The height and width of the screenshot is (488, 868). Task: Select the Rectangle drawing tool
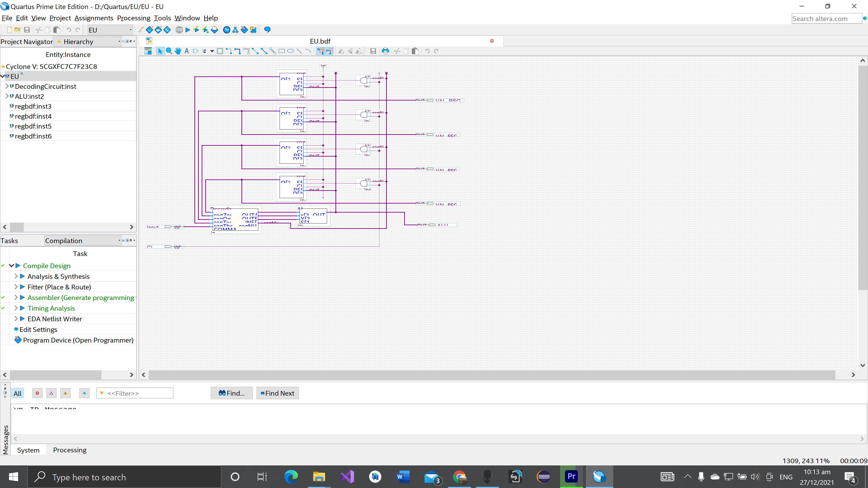click(282, 51)
